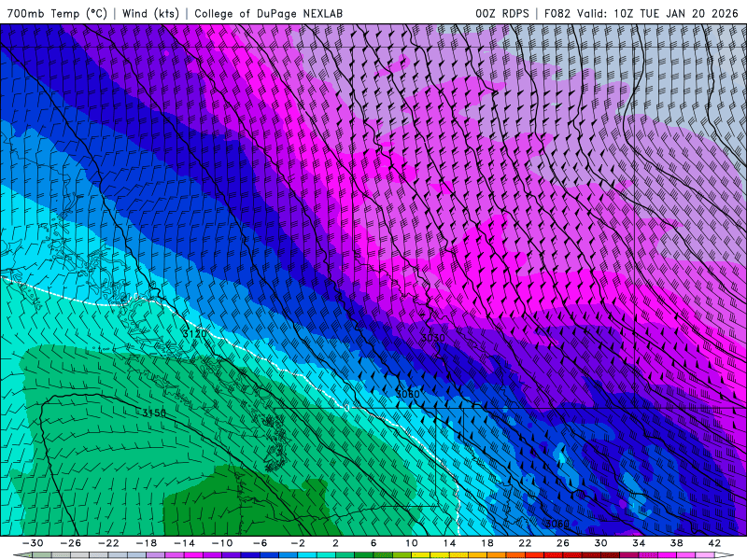The height and width of the screenshot is (560, 747).
Task: Click the -18 colorbar value
Action: click(x=147, y=543)
